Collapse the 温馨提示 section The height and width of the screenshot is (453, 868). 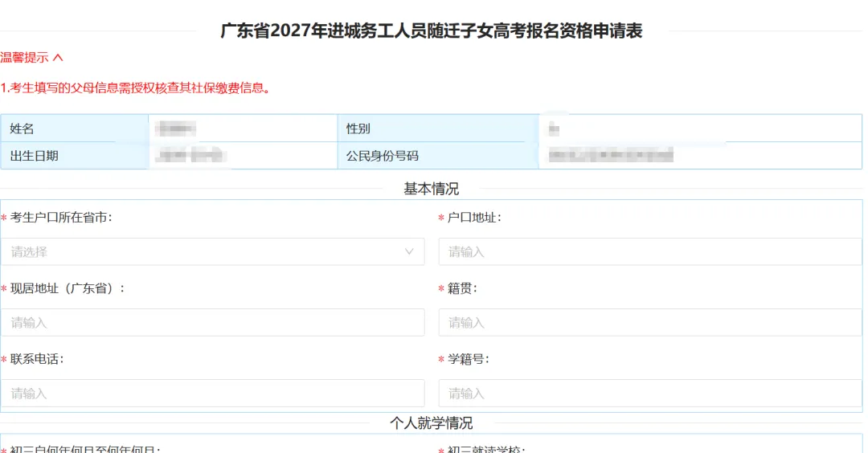pos(31,58)
